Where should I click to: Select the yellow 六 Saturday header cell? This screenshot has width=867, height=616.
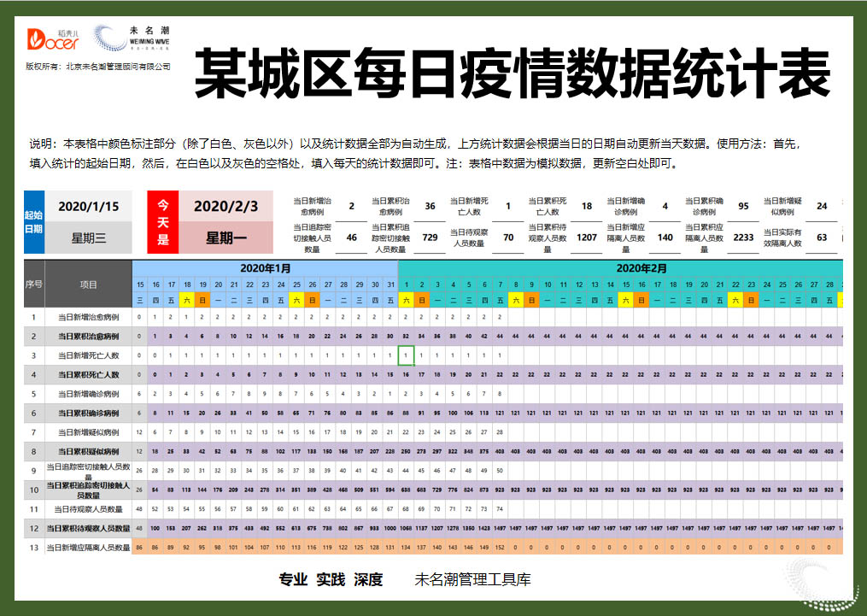pyautogui.click(x=185, y=301)
